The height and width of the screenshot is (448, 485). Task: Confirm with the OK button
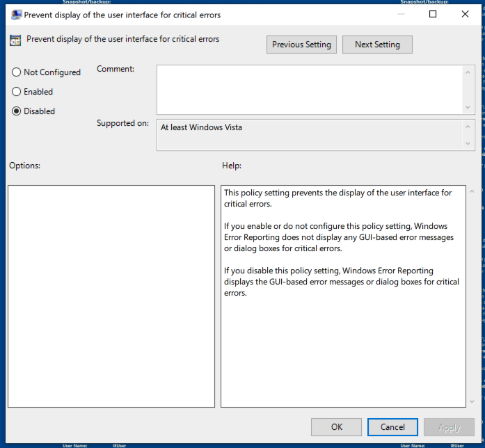(337, 427)
